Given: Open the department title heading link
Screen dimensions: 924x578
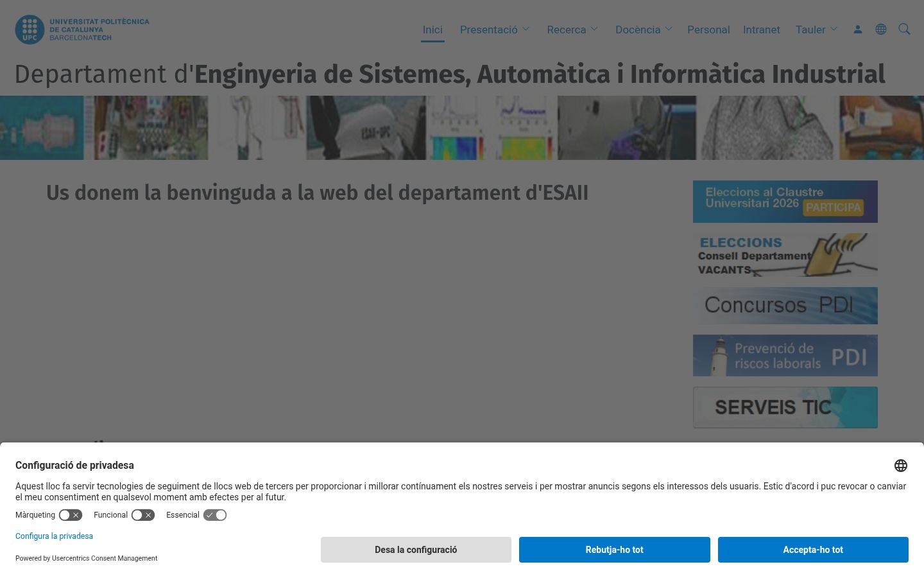Looking at the screenshot, I should pyautogui.click(x=450, y=74).
